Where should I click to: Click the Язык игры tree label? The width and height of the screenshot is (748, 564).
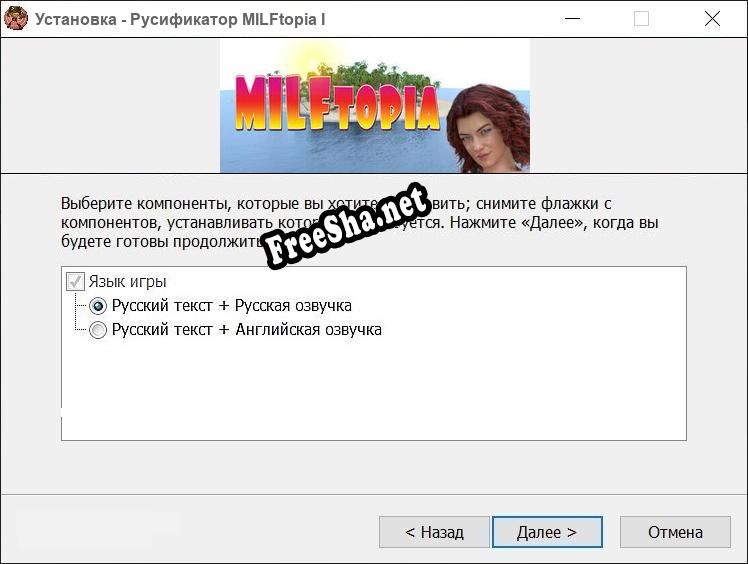pyautogui.click(x=127, y=282)
